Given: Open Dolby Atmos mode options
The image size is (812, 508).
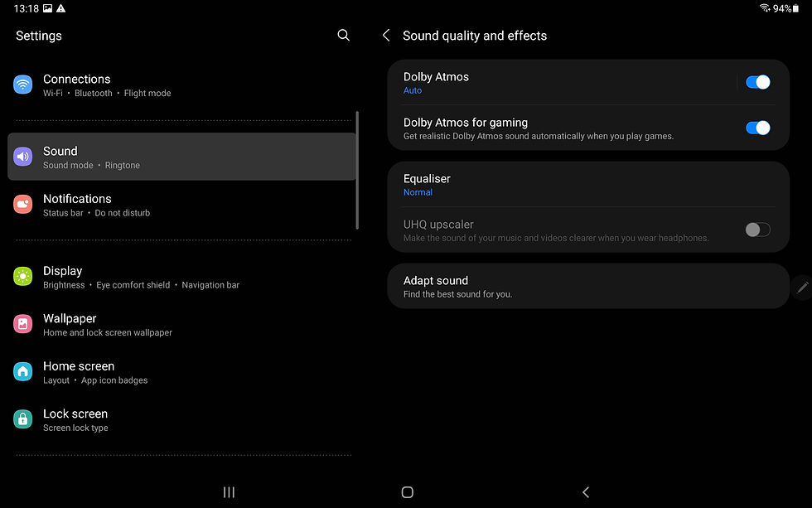Looking at the screenshot, I should tap(562, 82).
